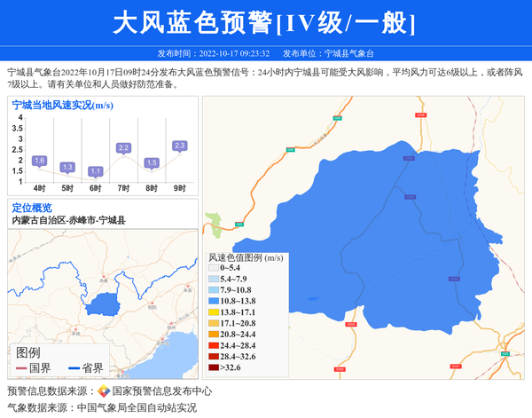Viewport: 532px width, 418px height.
Task: Click the 2.3 wind speed marker at 9时
Action: [x=180, y=146]
